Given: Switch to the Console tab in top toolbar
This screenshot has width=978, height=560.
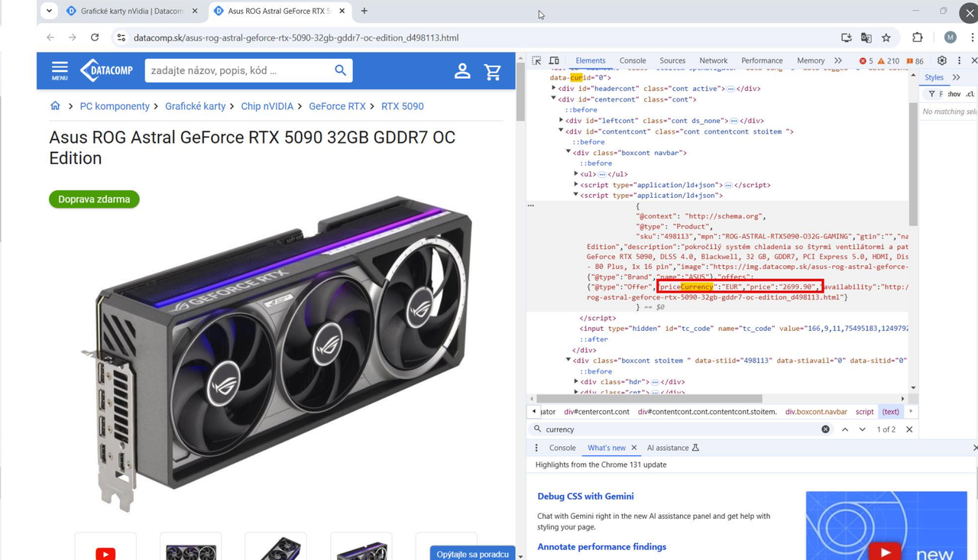Looking at the screenshot, I should (633, 60).
